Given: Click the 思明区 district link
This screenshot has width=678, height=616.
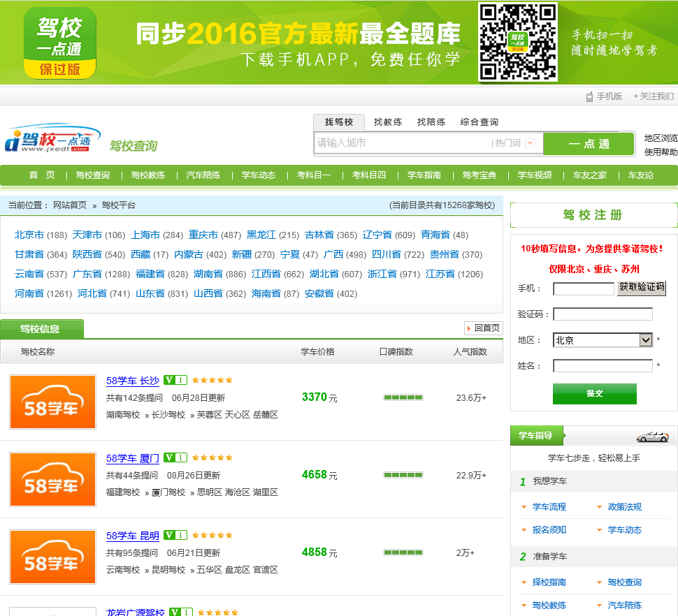Looking at the screenshot, I should coord(210,492).
